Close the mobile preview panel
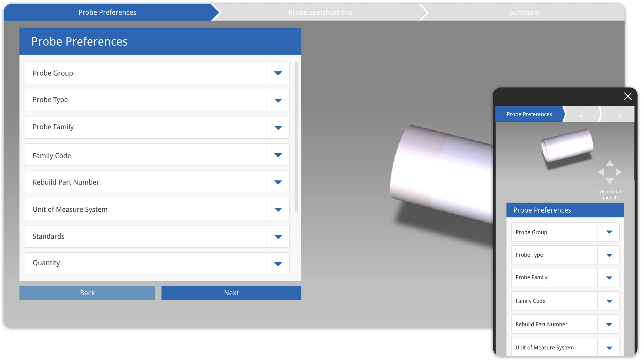The image size is (644, 364). click(628, 96)
